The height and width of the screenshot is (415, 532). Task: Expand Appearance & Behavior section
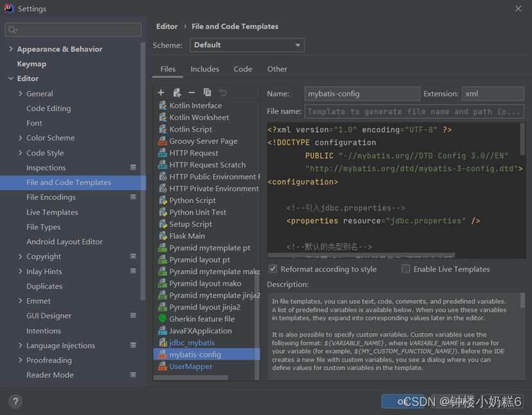[x=11, y=49]
